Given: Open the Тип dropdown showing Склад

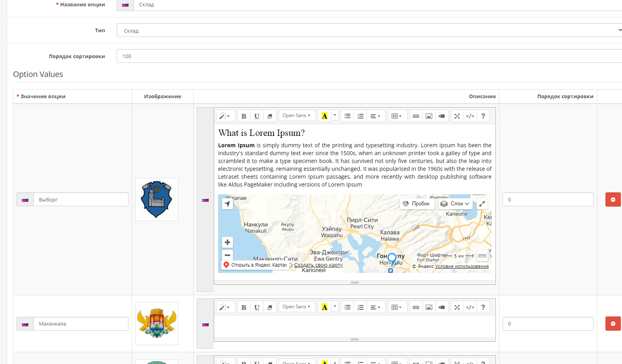Looking at the screenshot, I should coord(369,30).
